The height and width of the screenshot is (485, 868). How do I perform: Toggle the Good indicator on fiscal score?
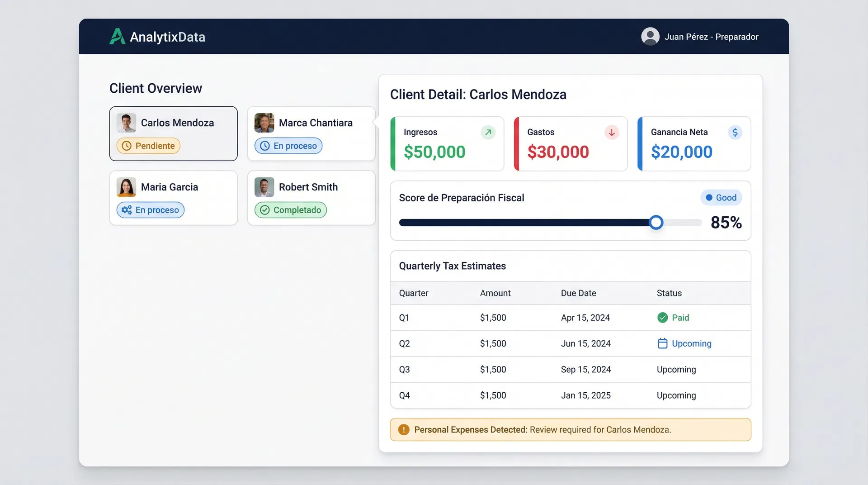[721, 197]
